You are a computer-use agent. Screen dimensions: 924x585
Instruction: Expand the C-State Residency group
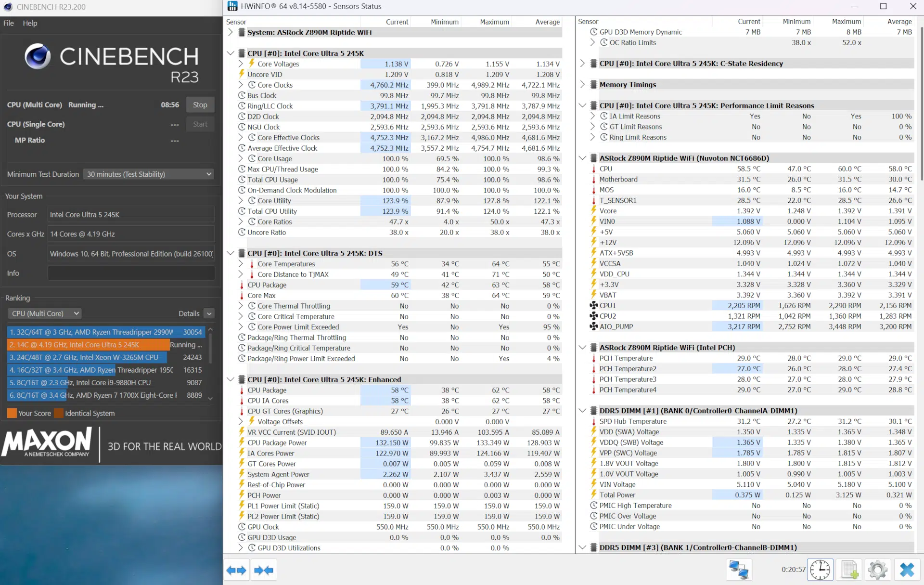(x=582, y=63)
